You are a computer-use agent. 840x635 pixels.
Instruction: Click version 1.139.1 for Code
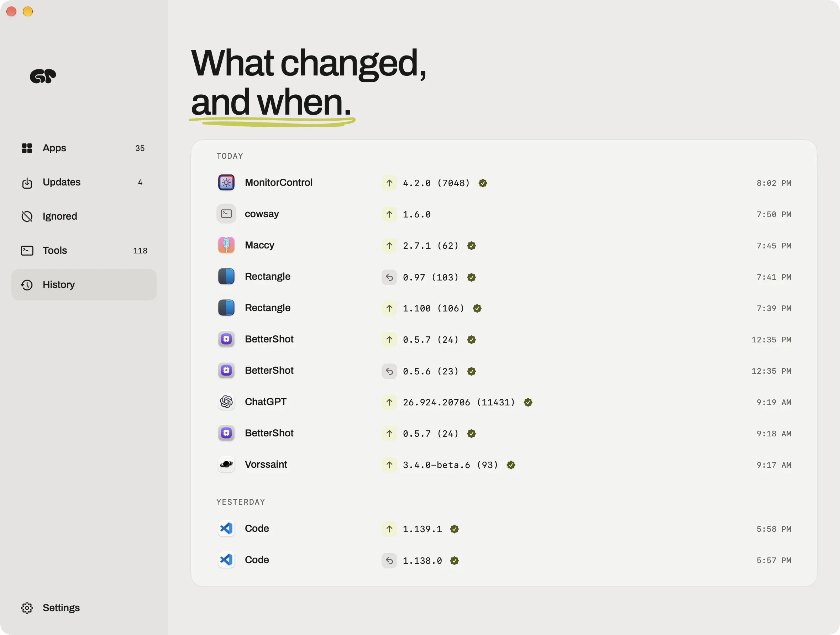(422, 529)
